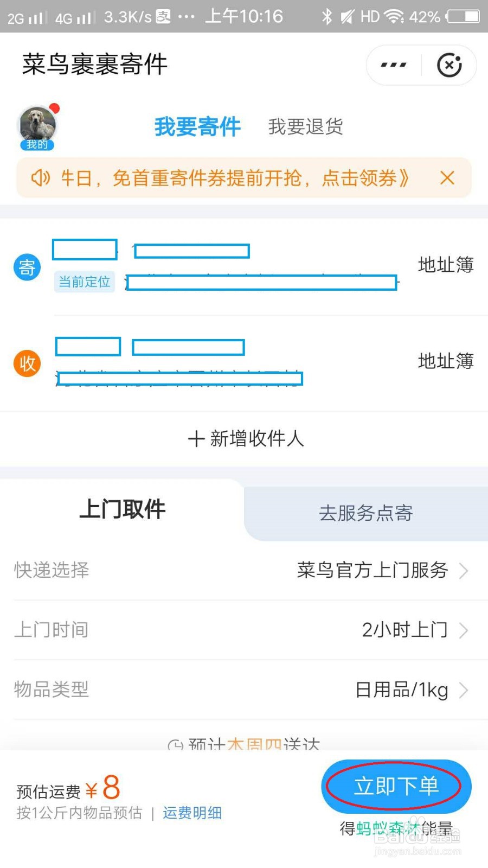Viewport: 488px width, 868px height.
Task: Tap the 当前定位 location tag
Action: [85, 282]
